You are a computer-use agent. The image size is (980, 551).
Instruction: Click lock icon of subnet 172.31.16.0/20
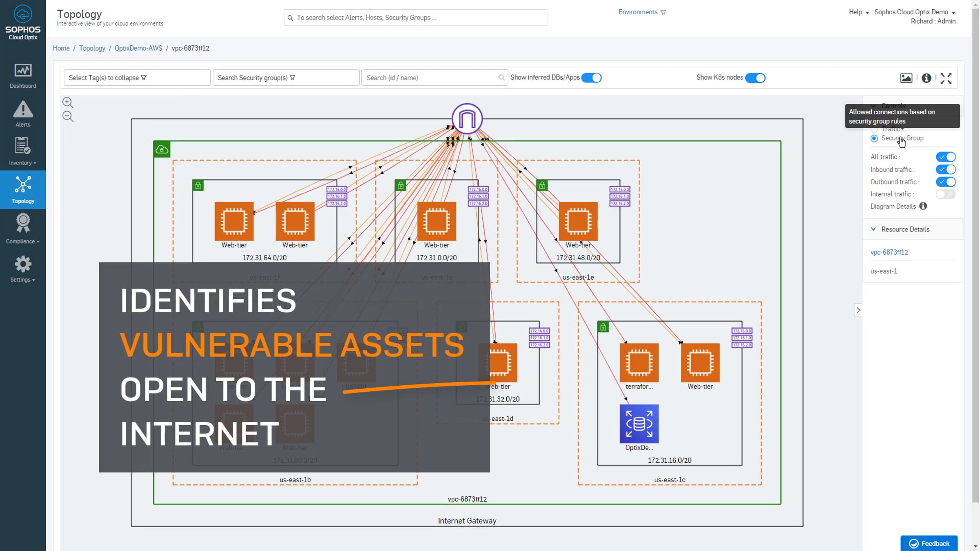pyautogui.click(x=603, y=327)
